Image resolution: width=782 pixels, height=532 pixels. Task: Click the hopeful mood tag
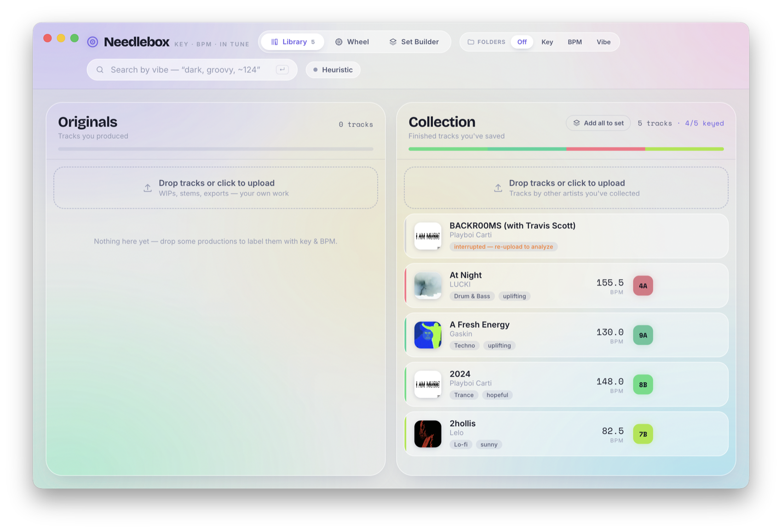pos(497,395)
